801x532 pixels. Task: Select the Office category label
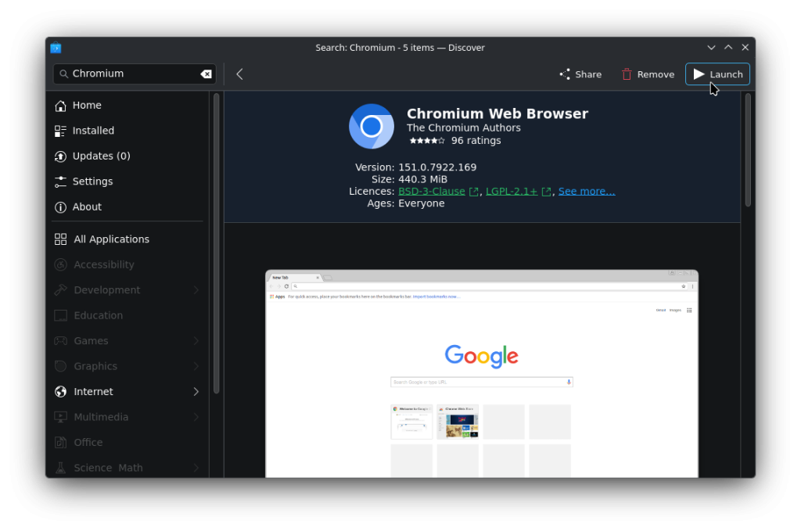88,443
